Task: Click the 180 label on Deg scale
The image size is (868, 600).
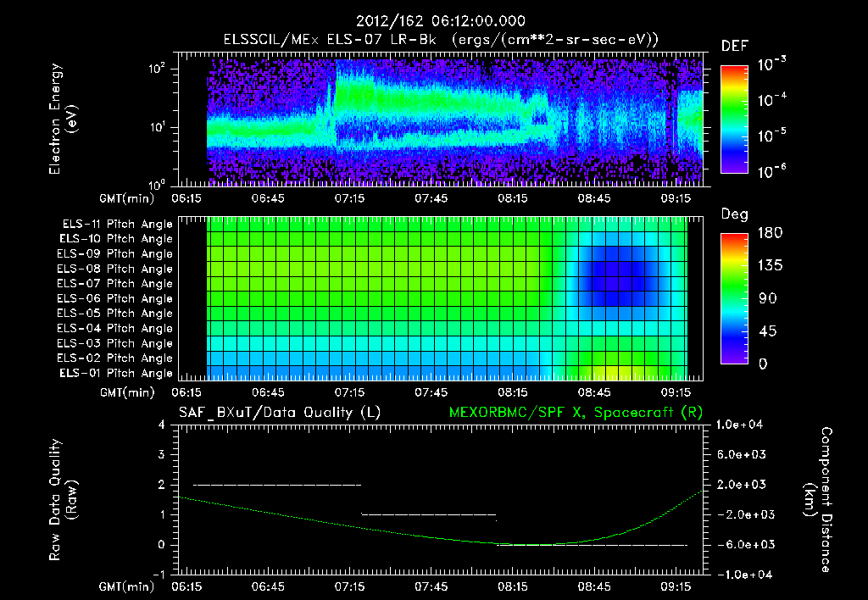Action: point(770,233)
